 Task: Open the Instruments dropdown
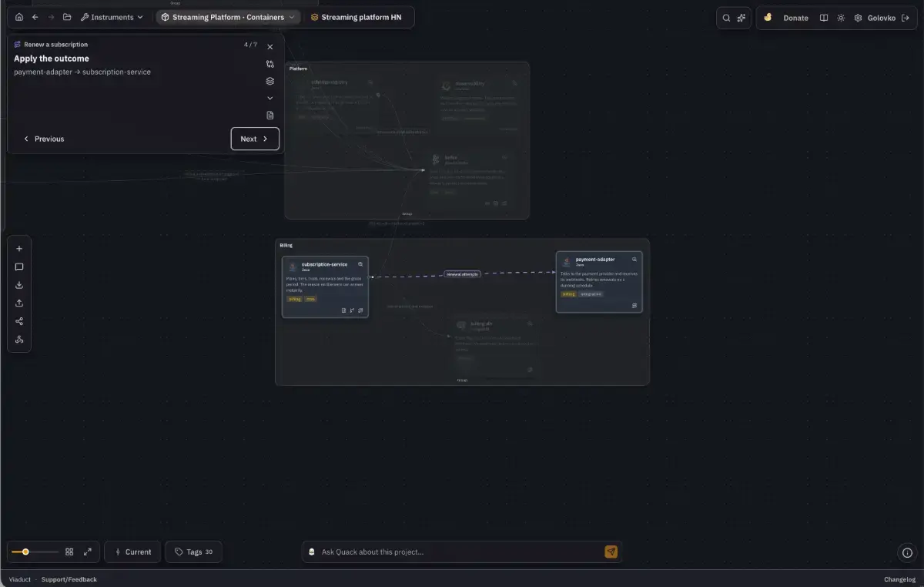tap(112, 17)
